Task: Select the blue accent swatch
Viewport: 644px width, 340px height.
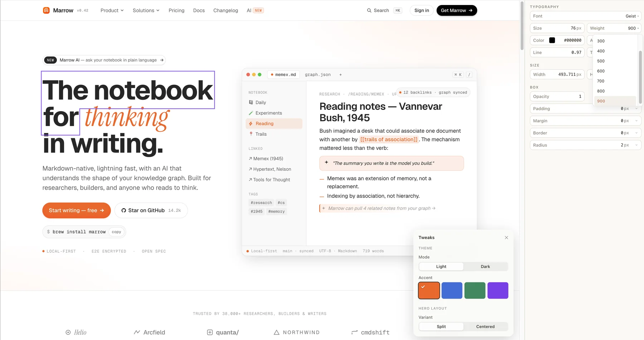Action: (x=452, y=291)
